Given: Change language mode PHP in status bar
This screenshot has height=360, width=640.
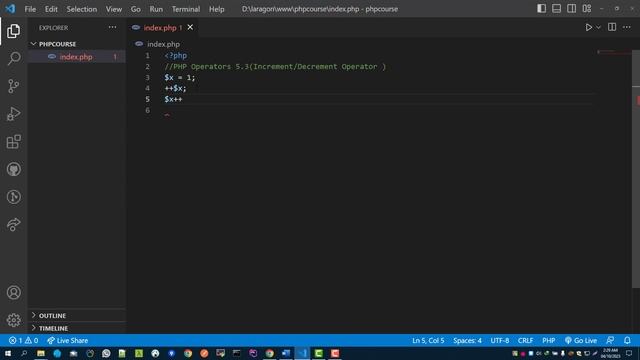Looking at the screenshot, I should click(x=549, y=340).
